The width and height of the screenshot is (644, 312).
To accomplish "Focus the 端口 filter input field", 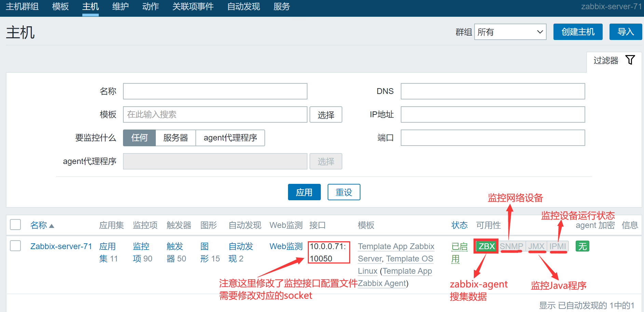I will tap(493, 138).
